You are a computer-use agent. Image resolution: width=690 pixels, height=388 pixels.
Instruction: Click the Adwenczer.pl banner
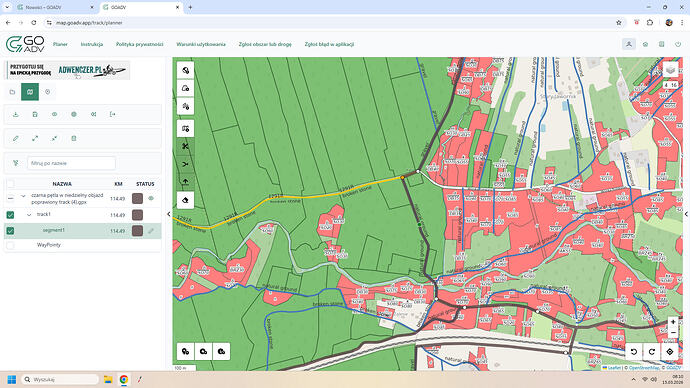tap(68, 70)
